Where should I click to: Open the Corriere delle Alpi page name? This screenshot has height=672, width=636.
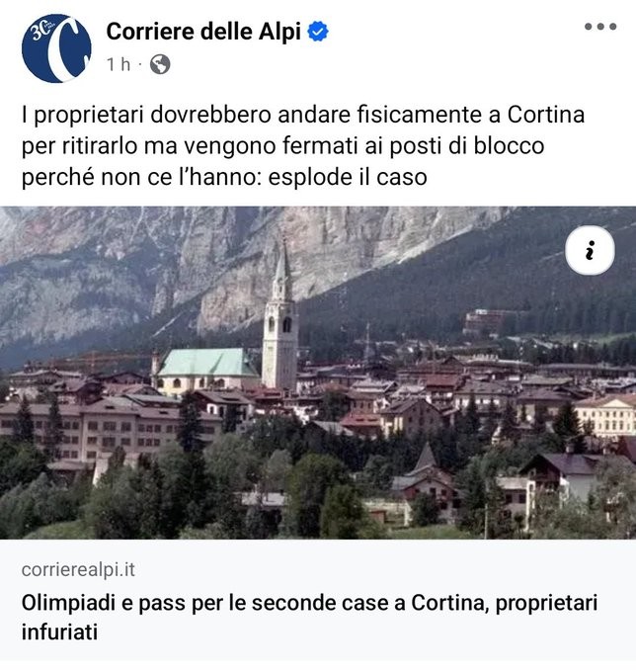tap(203, 32)
